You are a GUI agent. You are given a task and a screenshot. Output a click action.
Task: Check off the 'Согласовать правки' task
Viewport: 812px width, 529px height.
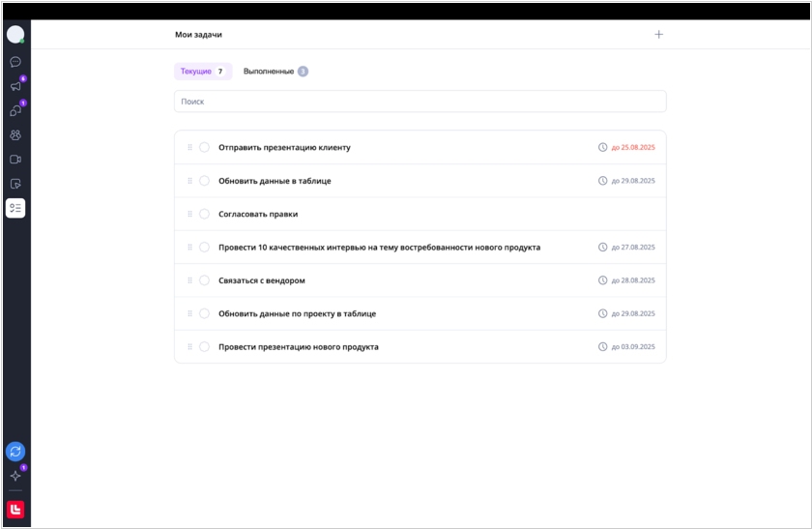[204, 214]
